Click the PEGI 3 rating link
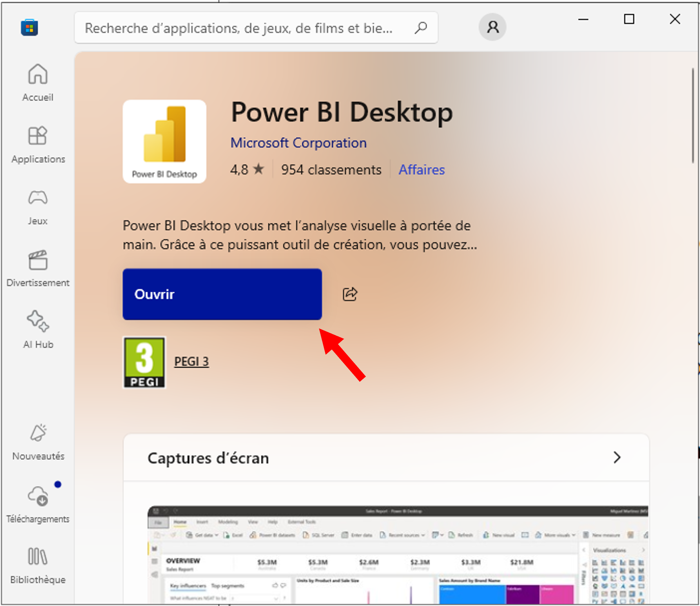This screenshot has height=606, width=700. click(x=191, y=361)
